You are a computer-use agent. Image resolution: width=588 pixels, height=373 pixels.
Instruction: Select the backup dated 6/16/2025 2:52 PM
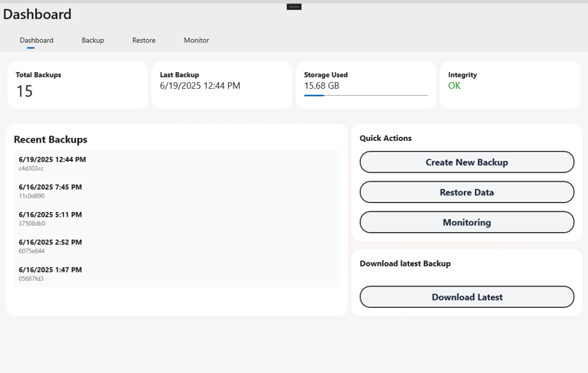click(x=177, y=246)
